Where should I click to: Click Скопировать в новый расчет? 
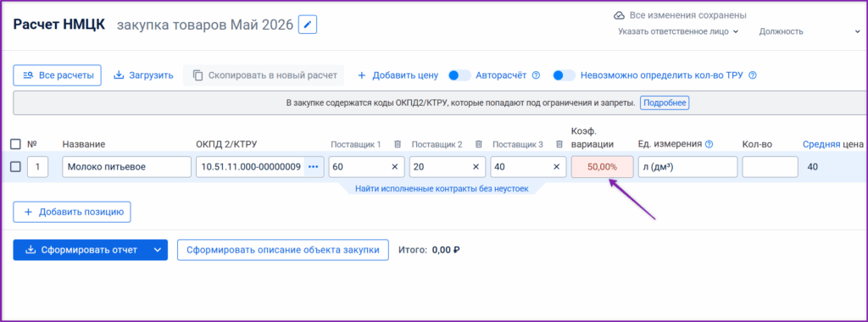(x=264, y=75)
